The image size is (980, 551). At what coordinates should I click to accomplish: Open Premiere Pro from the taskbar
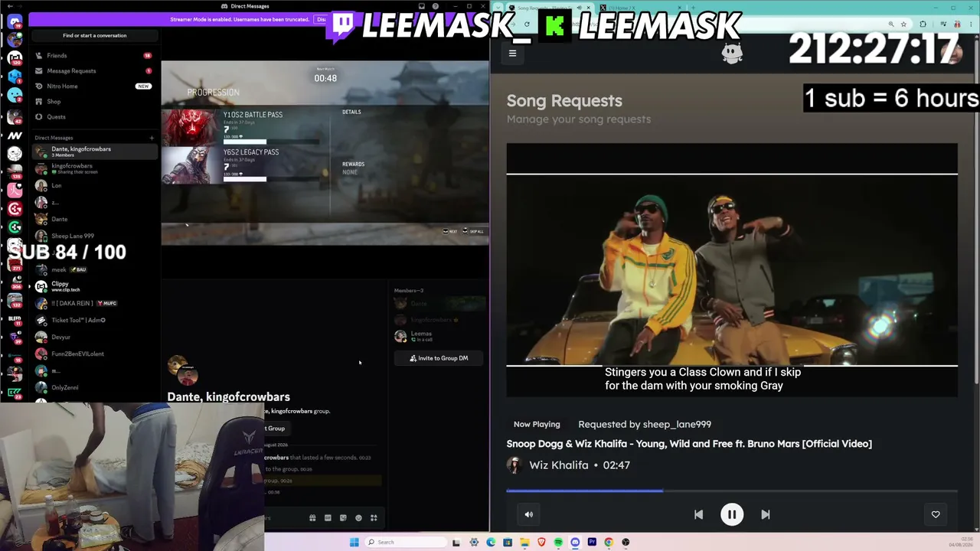click(592, 542)
